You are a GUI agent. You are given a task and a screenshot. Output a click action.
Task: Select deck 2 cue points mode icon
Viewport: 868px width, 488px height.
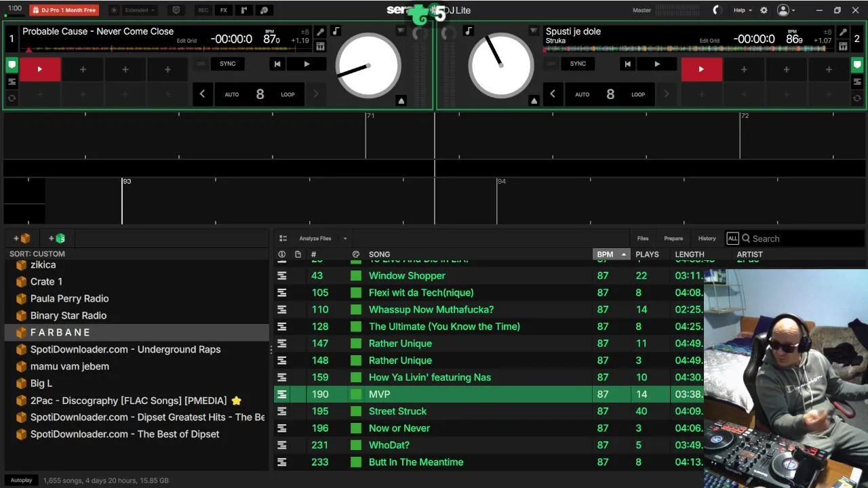tap(857, 66)
